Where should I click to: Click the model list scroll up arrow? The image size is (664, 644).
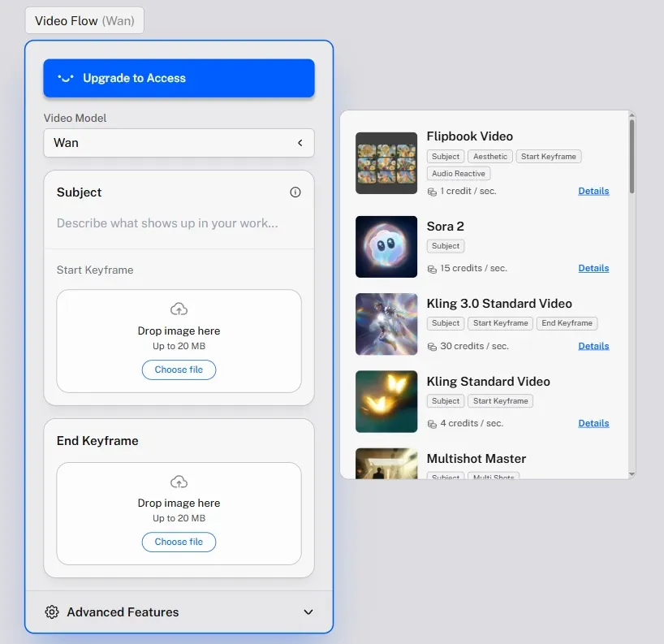[632, 115]
